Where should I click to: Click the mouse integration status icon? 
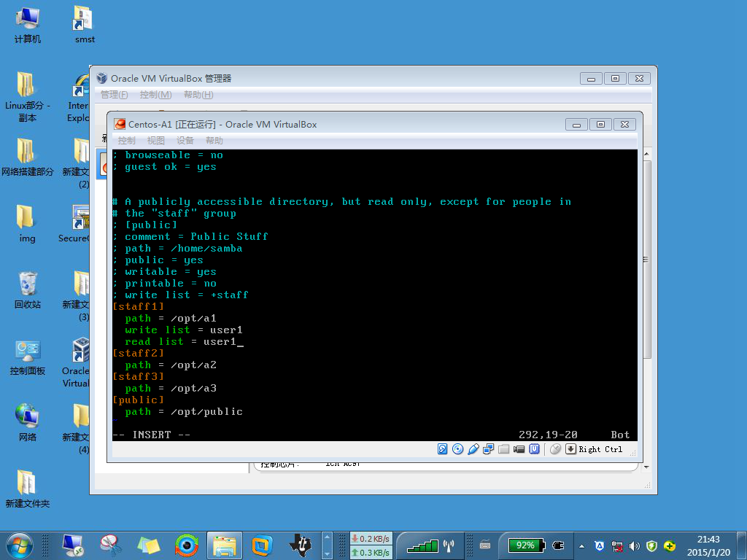[x=555, y=449]
